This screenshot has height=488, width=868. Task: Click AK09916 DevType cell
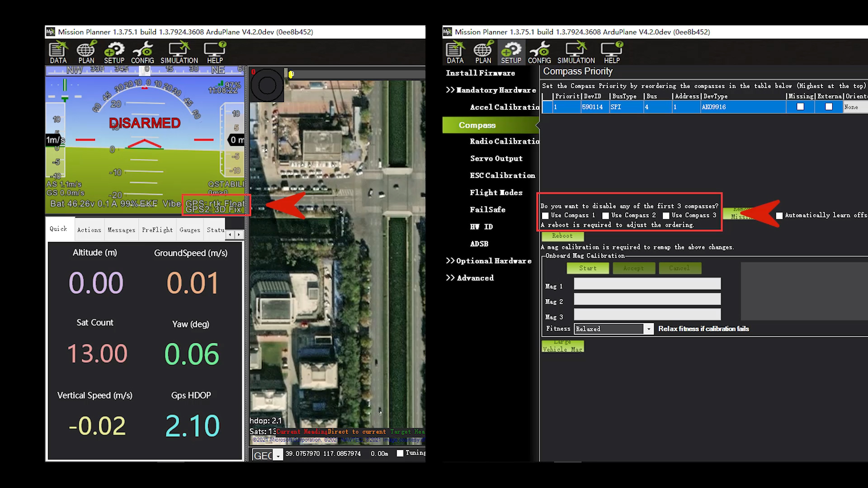pos(743,107)
